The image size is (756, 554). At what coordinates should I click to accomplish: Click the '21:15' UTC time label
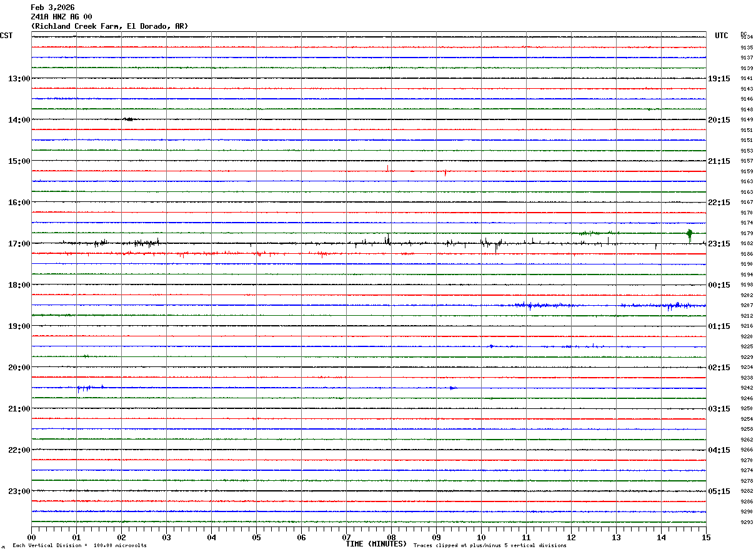(719, 161)
